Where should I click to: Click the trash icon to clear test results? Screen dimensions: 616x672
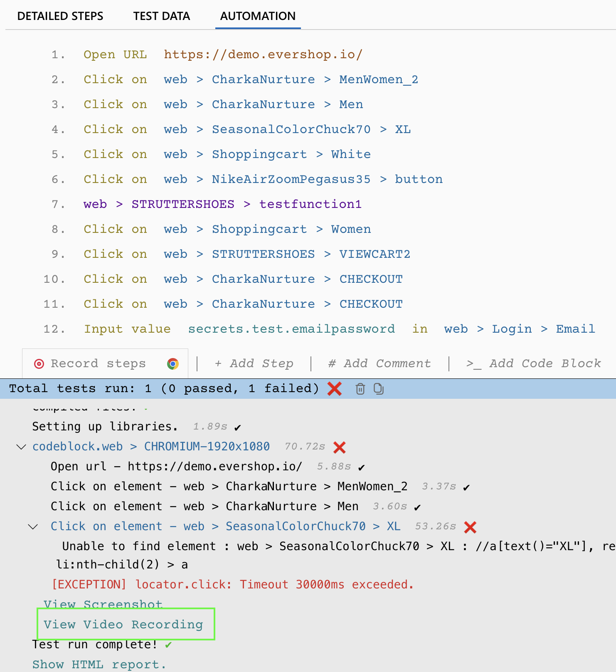[x=360, y=389]
